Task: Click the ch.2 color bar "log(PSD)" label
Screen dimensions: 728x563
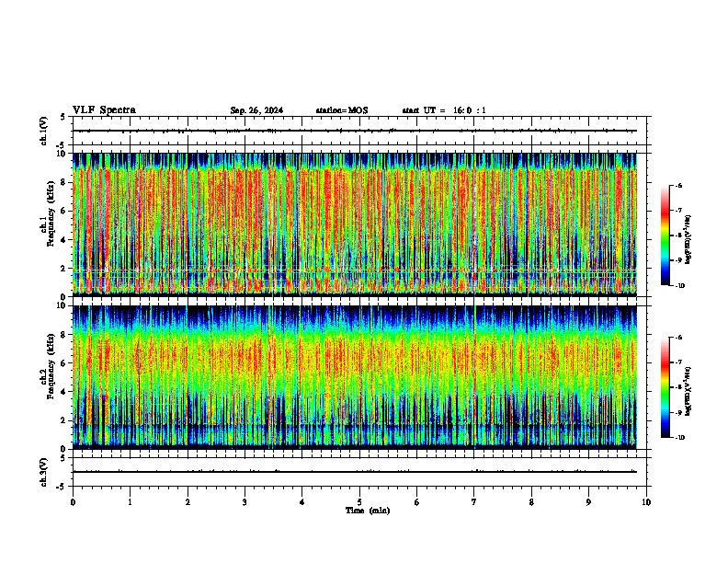Action: click(x=688, y=391)
